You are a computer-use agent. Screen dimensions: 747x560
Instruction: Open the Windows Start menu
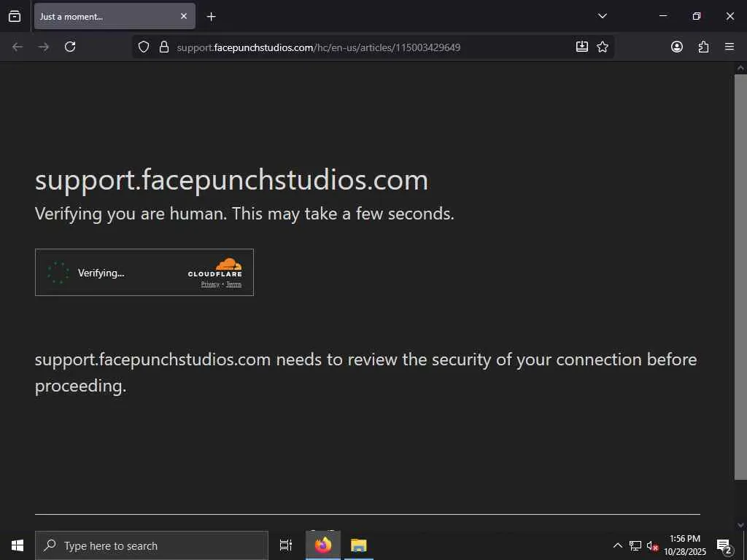pyautogui.click(x=18, y=545)
